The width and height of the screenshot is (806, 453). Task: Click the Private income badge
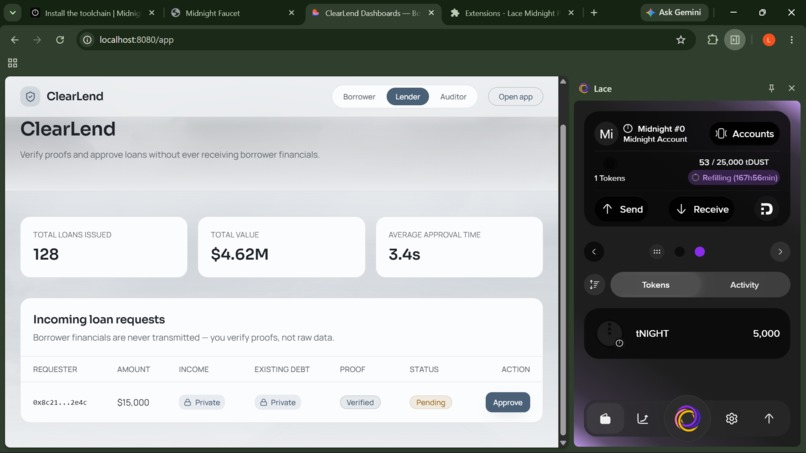(202, 402)
